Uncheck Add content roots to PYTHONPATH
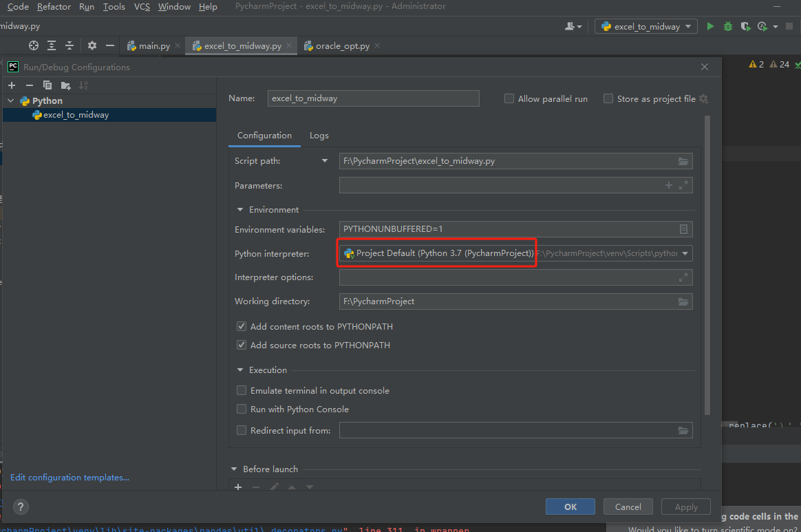Viewport: 801px width, 532px height. click(x=242, y=326)
